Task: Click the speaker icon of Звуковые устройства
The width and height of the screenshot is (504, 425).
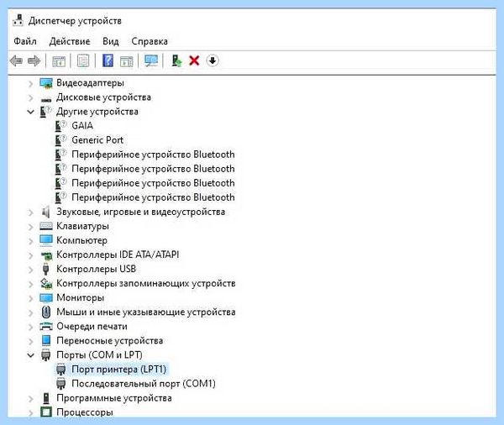Action: pos(45,212)
